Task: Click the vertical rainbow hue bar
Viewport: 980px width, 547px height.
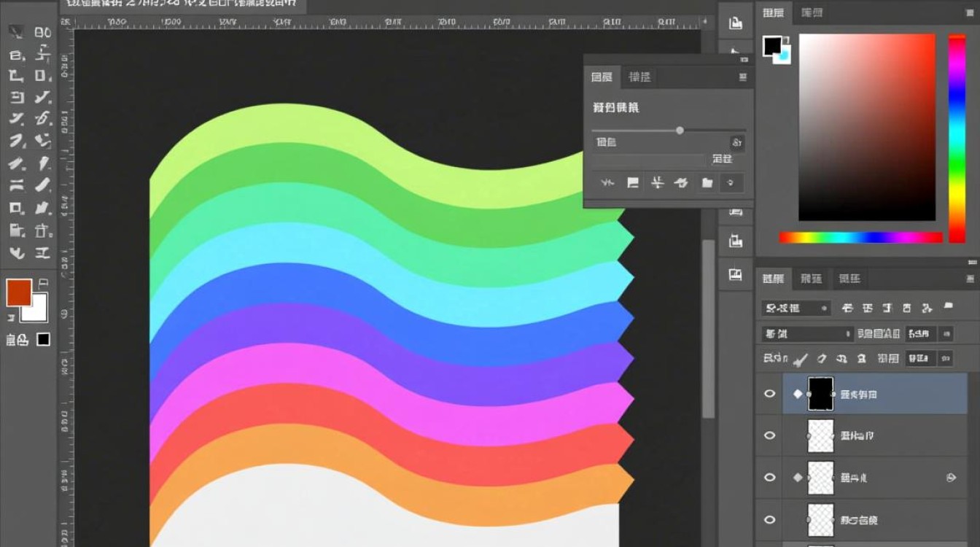Action: pyautogui.click(x=957, y=139)
